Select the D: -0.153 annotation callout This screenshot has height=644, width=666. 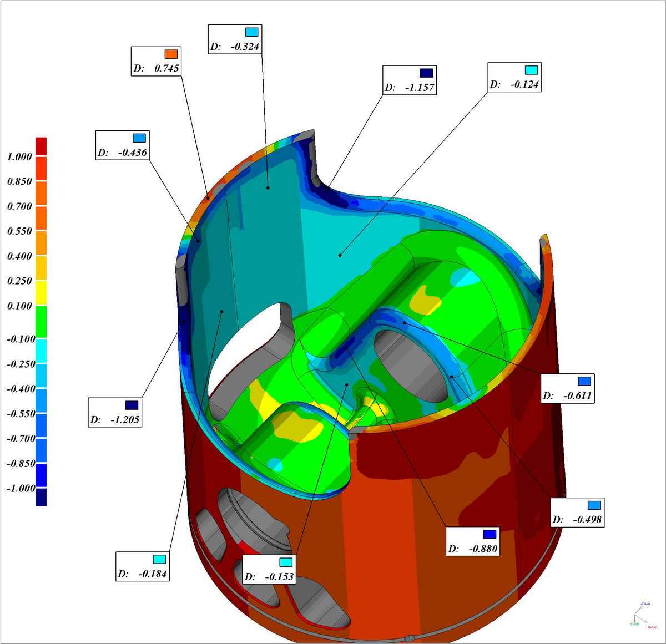269,570
